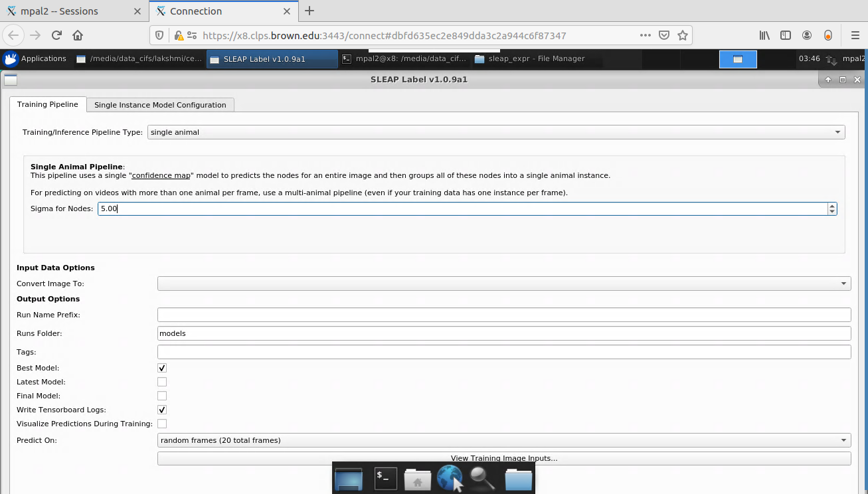Save page to Pocket

click(x=664, y=35)
